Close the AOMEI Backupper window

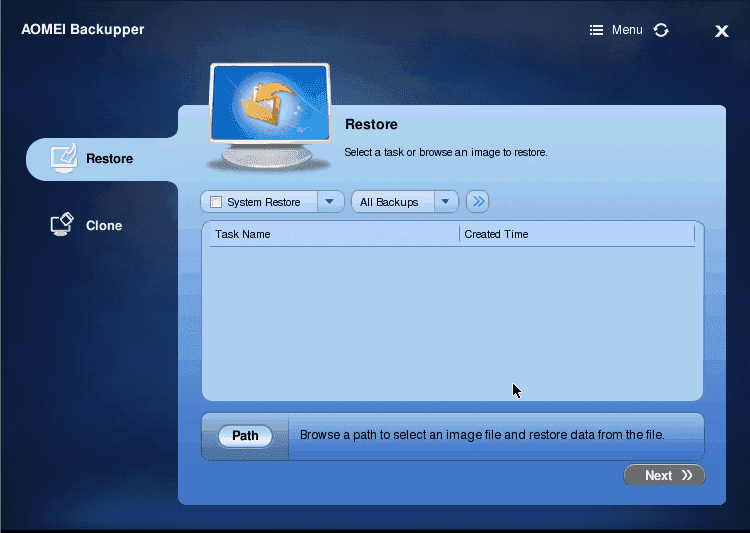721,31
